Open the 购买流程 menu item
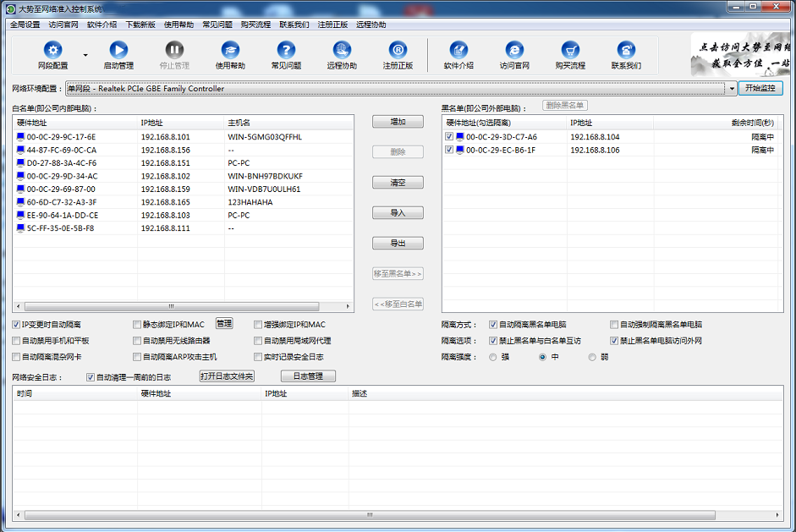Image resolution: width=796 pixels, height=532 pixels. [255, 25]
